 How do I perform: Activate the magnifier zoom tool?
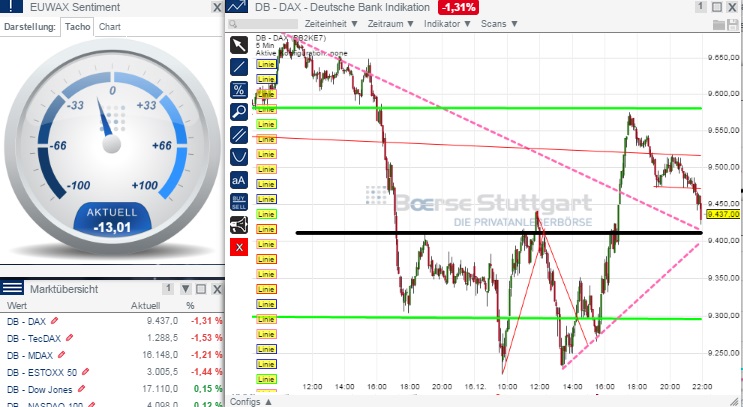coord(239,112)
